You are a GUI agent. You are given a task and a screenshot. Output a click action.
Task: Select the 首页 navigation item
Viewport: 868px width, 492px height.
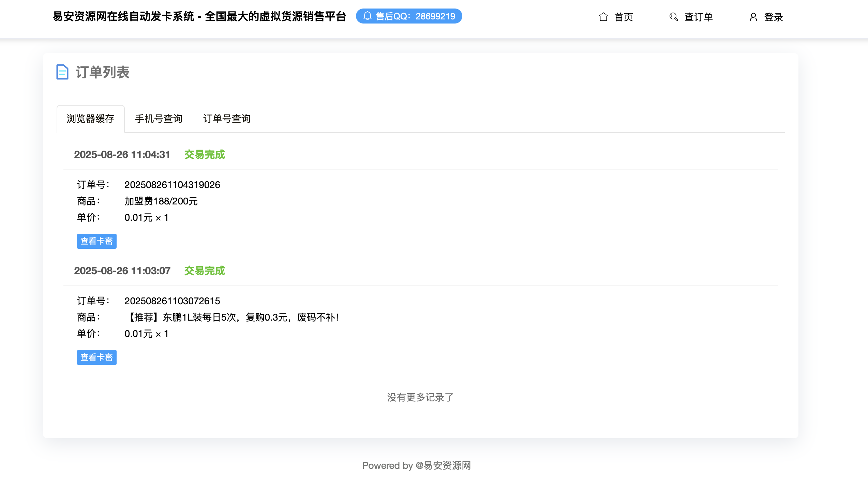coord(624,16)
